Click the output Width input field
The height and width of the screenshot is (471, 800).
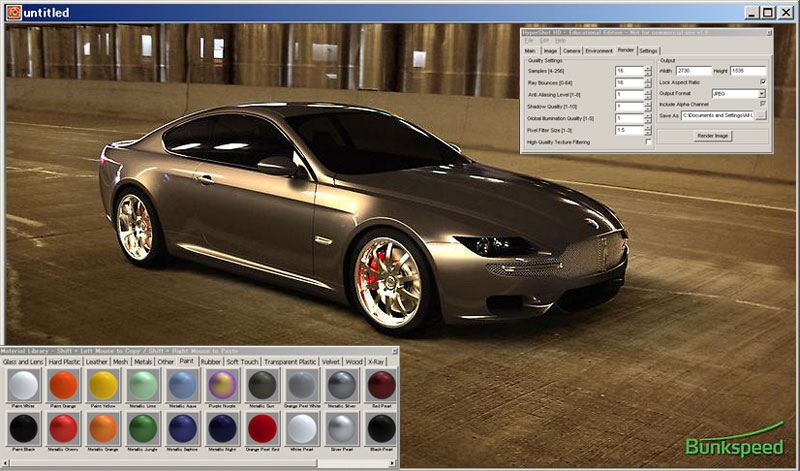click(694, 71)
